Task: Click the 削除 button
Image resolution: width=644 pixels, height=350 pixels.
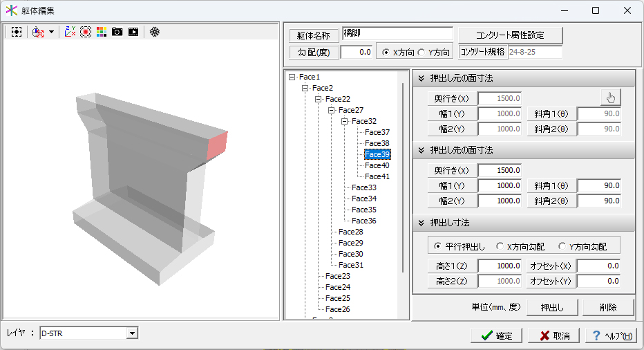Action: [608, 307]
